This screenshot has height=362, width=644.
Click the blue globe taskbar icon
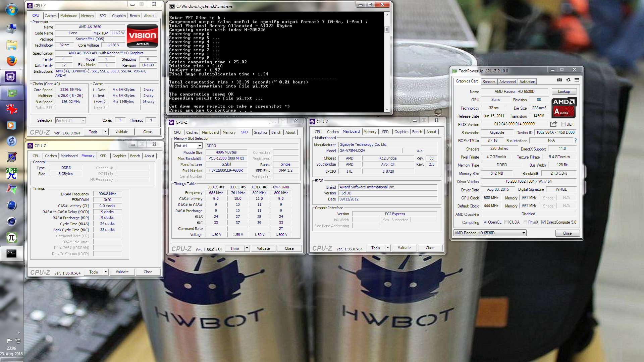(x=12, y=205)
